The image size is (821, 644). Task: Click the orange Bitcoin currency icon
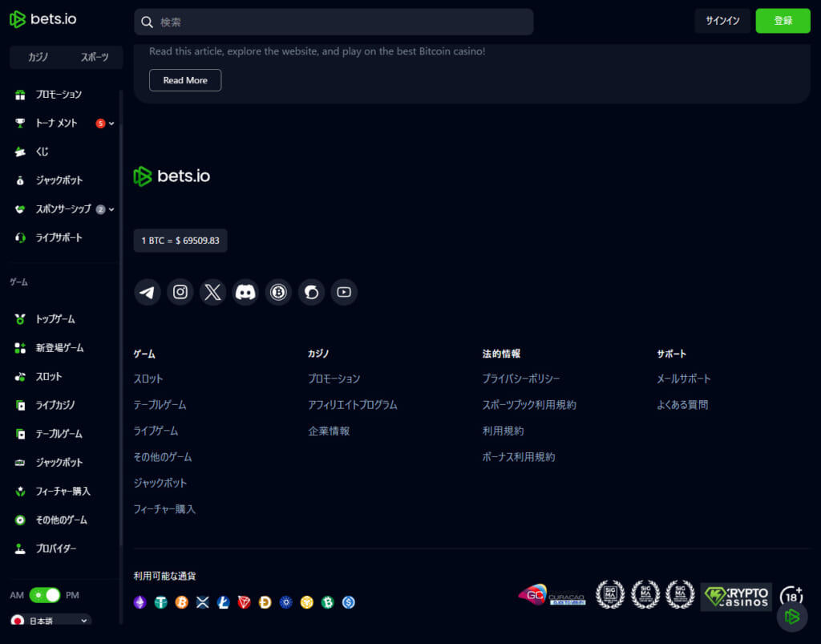pyautogui.click(x=182, y=602)
